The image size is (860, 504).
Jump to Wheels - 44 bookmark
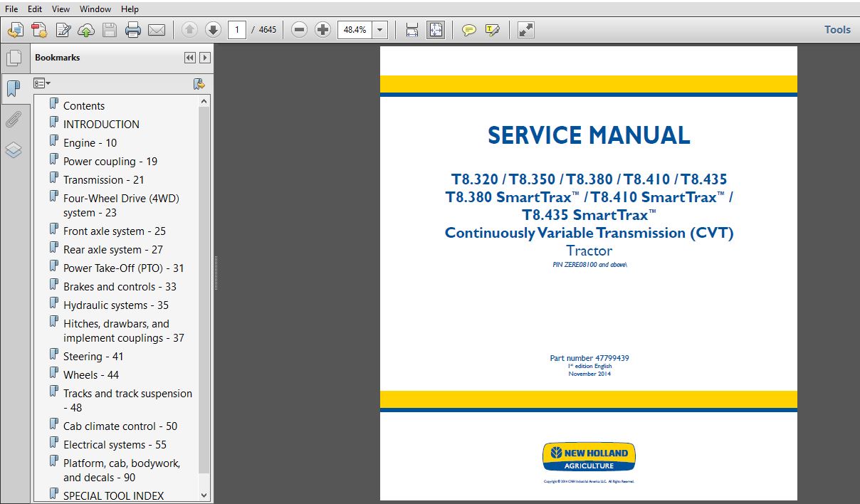point(90,374)
